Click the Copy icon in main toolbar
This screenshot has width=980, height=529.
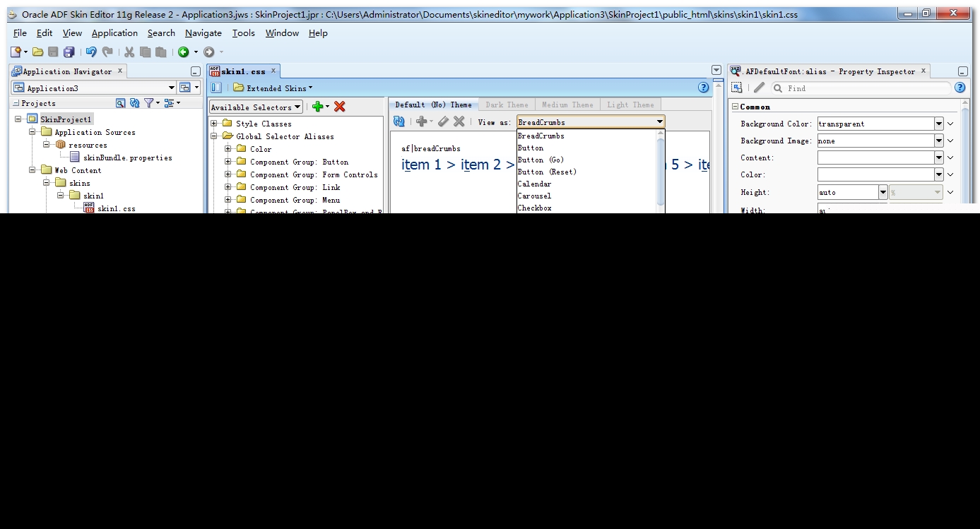pos(145,52)
